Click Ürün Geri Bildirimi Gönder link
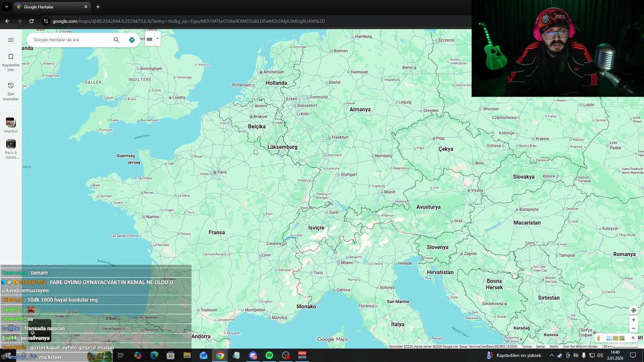 point(580,346)
